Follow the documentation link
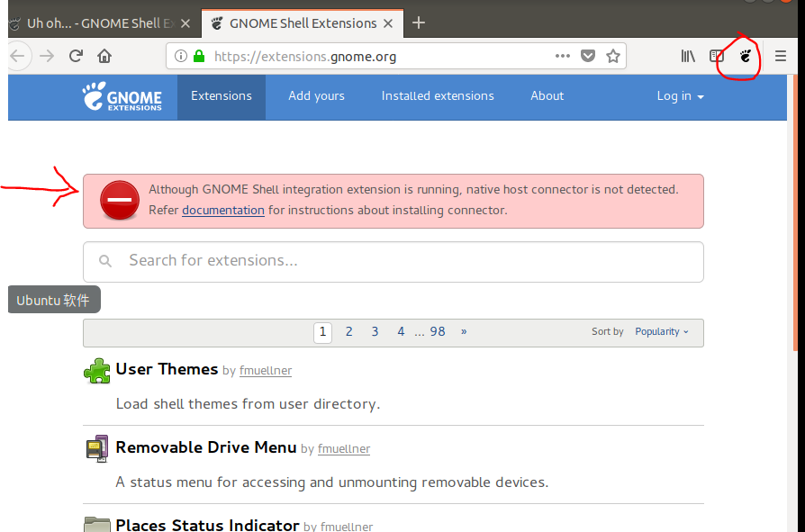The height and width of the screenshot is (532, 805). coord(223,211)
